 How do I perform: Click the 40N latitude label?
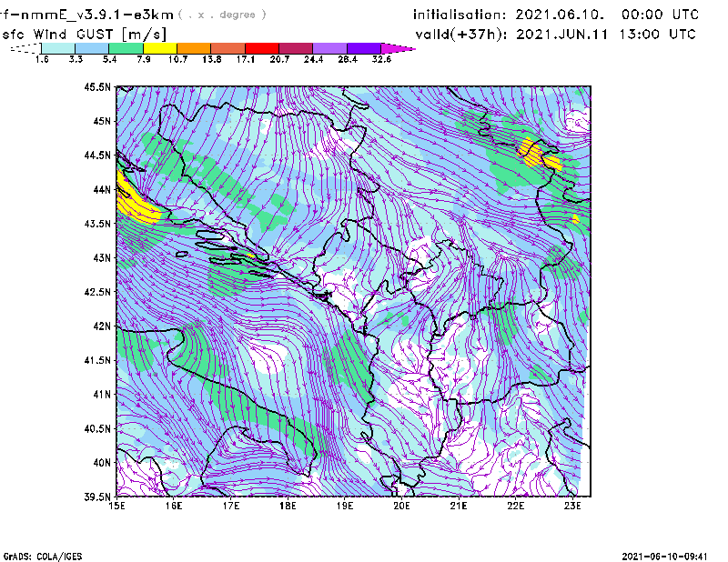(102, 463)
